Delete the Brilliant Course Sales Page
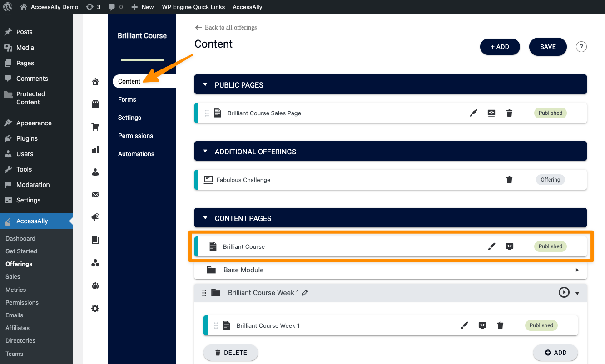Viewport: 605px width, 364px height. [509, 113]
